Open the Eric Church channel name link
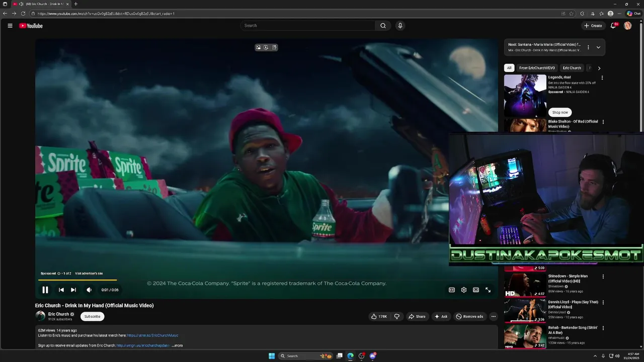 (58, 314)
